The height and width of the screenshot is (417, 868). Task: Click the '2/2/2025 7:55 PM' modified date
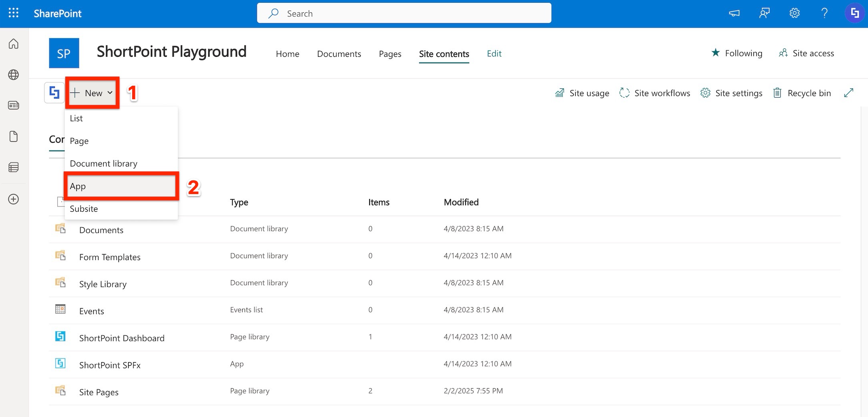473,391
